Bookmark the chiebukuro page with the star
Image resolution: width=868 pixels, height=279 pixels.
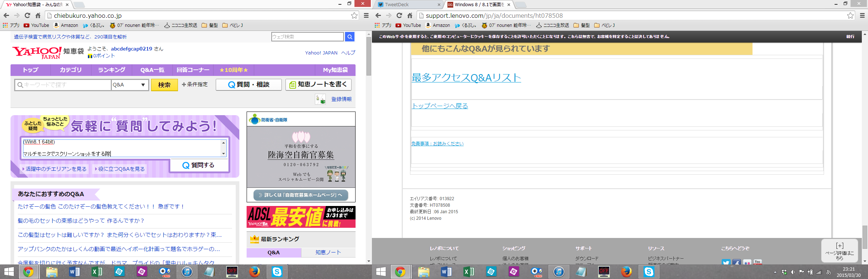pos(354,16)
